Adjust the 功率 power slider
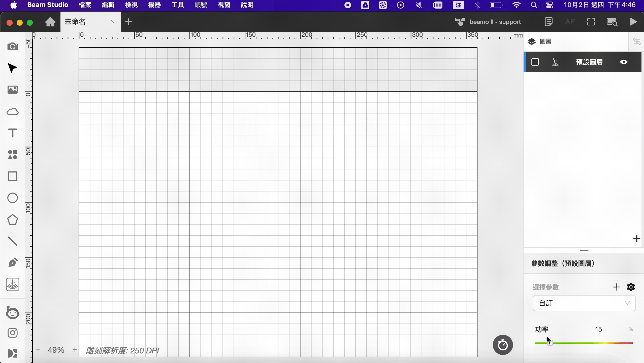The height and width of the screenshot is (363, 644). pyautogui.click(x=584, y=343)
